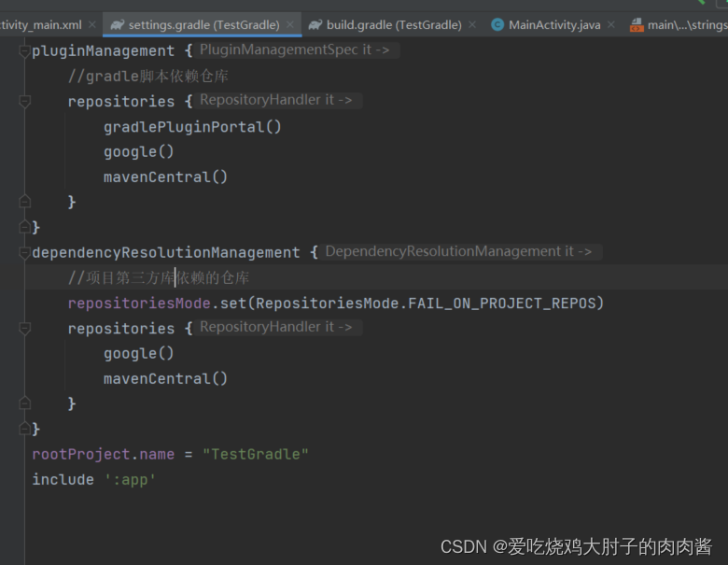Click mavenCentral() inside dependencyResolutionManagement repositories
Screen dimensions: 728x565
165,378
